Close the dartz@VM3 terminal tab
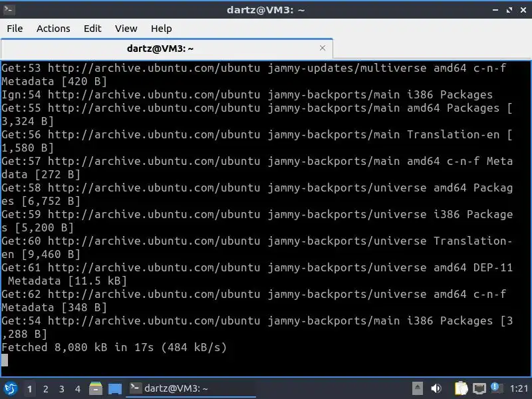 [x=323, y=48]
